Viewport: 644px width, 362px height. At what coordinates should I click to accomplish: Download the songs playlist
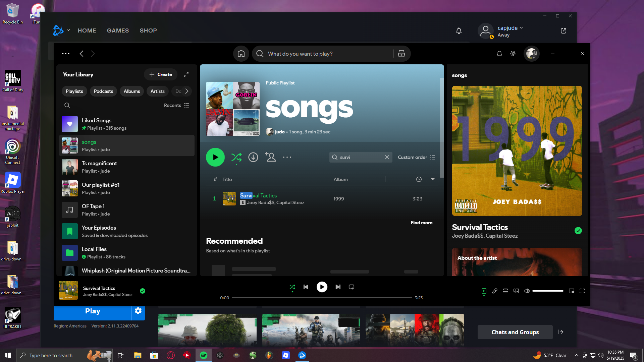click(x=253, y=157)
